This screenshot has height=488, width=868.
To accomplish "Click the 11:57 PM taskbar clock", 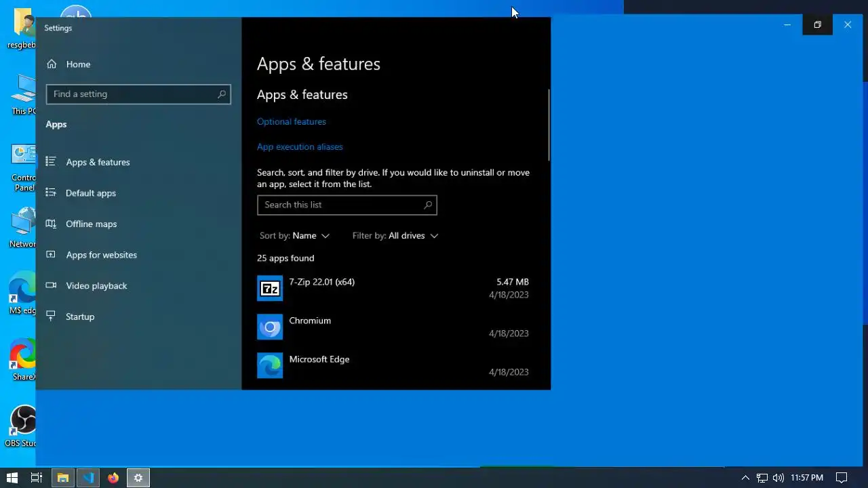I will coord(807,478).
